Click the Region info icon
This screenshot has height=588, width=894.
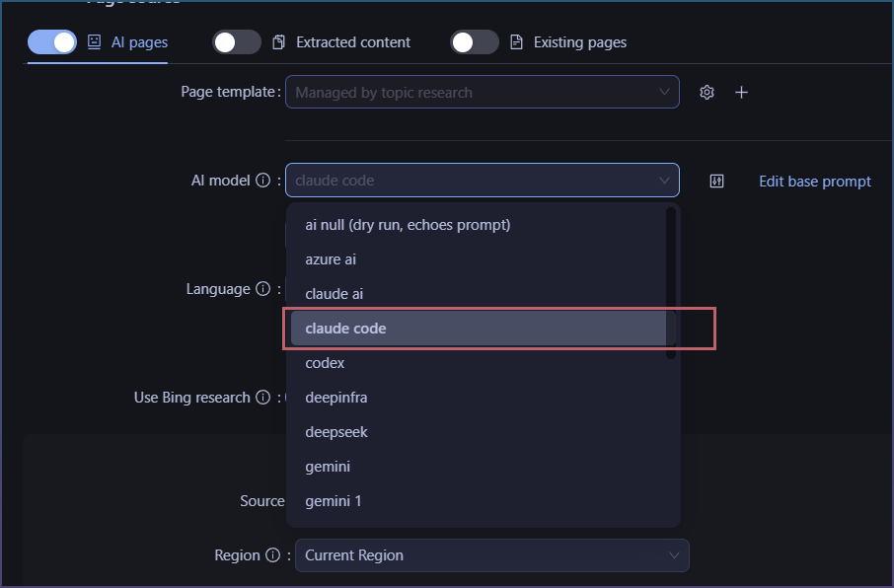273,554
